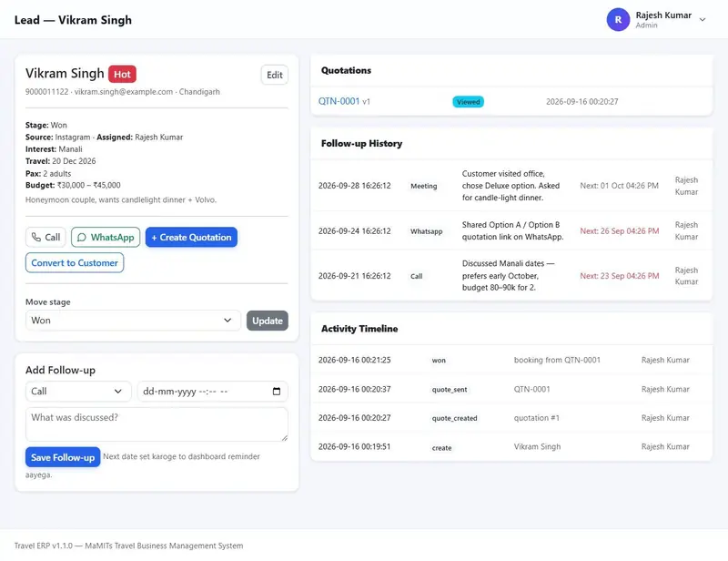Click the Travel: 20 Dec 2026 line
Viewport: 728px width, 561px height.
60,161
